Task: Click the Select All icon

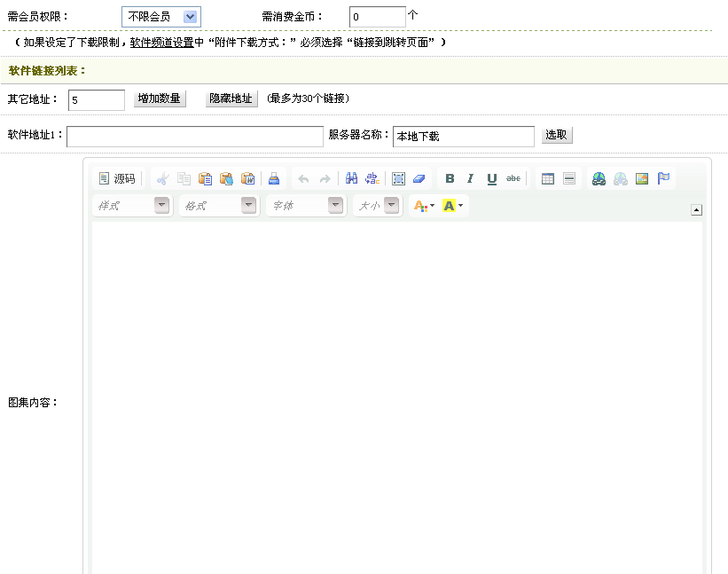Action: coord(399,178)
